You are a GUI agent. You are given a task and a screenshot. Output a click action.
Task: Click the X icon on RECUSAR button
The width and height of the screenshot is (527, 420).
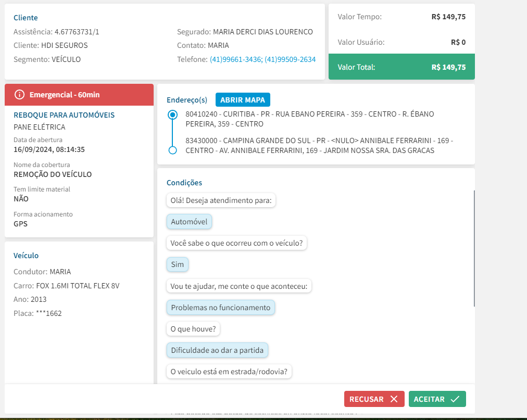pyautogui.click(x=394, y=399)
